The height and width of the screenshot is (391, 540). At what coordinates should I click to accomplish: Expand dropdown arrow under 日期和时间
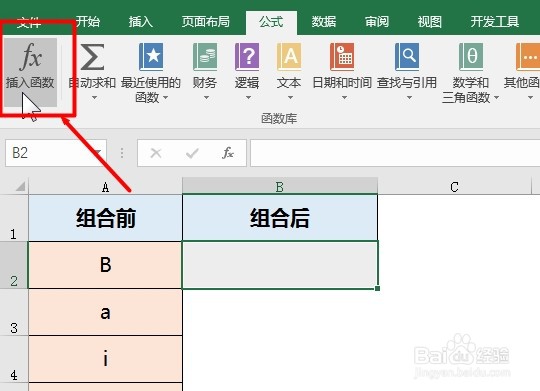click(x=344, y=98)
